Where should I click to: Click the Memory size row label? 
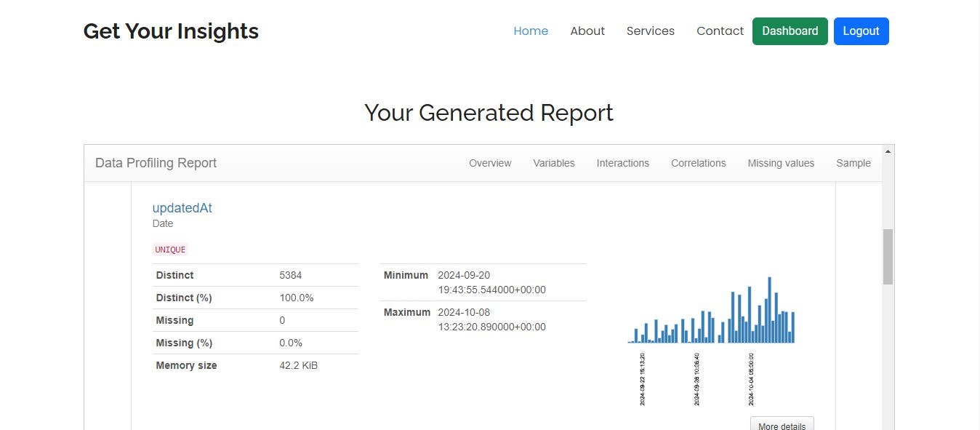click(x=186, y=365)
